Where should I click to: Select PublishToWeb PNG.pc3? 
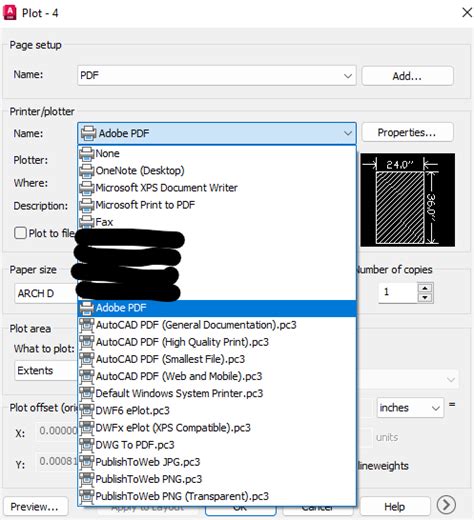(217, 479)
